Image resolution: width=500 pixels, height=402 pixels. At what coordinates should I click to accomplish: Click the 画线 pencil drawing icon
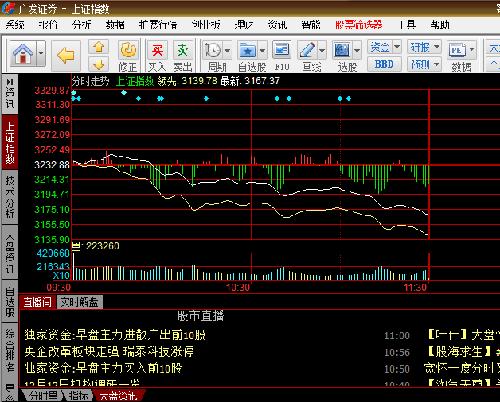click(x=307, y=50)
